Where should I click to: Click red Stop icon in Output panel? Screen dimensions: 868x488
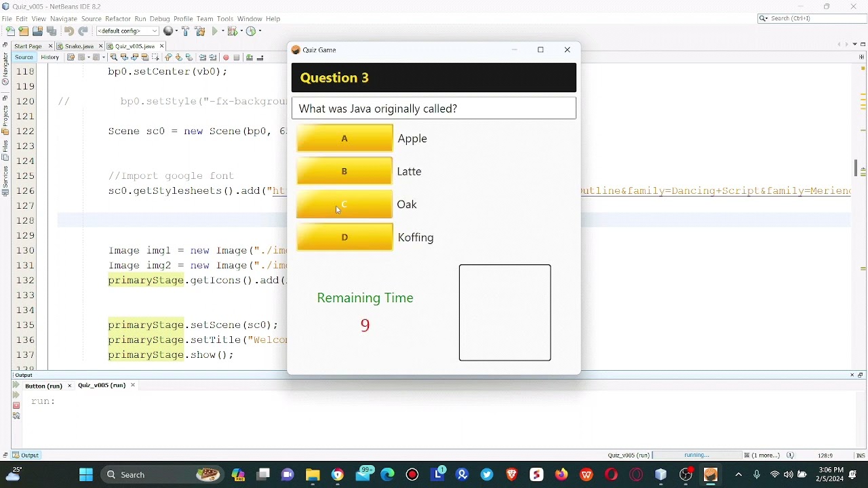[x=16, y=405]
